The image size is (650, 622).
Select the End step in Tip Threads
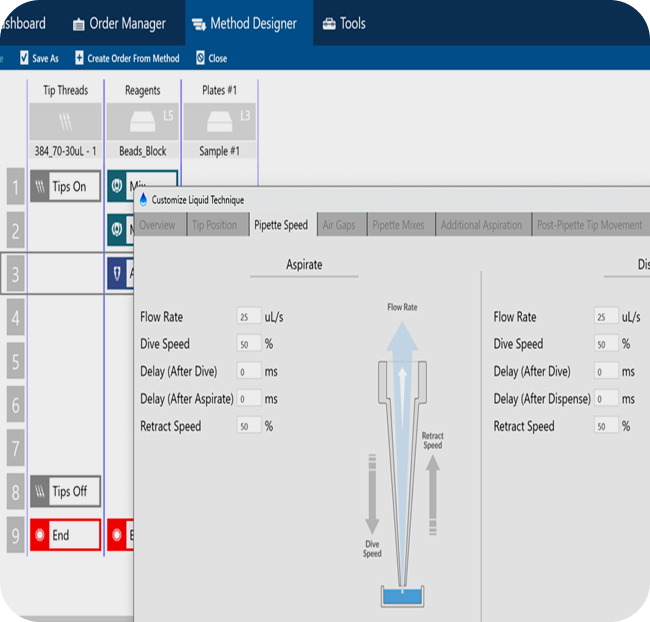[65, 535]
